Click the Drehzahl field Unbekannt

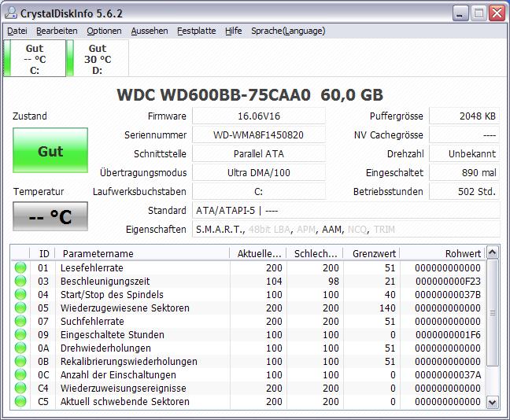[464, 153]
